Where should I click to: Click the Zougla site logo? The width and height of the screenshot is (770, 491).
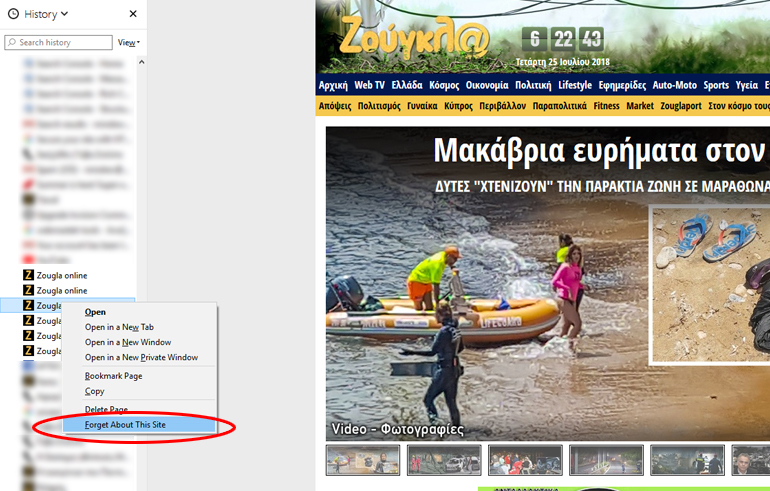click(414, 37)
